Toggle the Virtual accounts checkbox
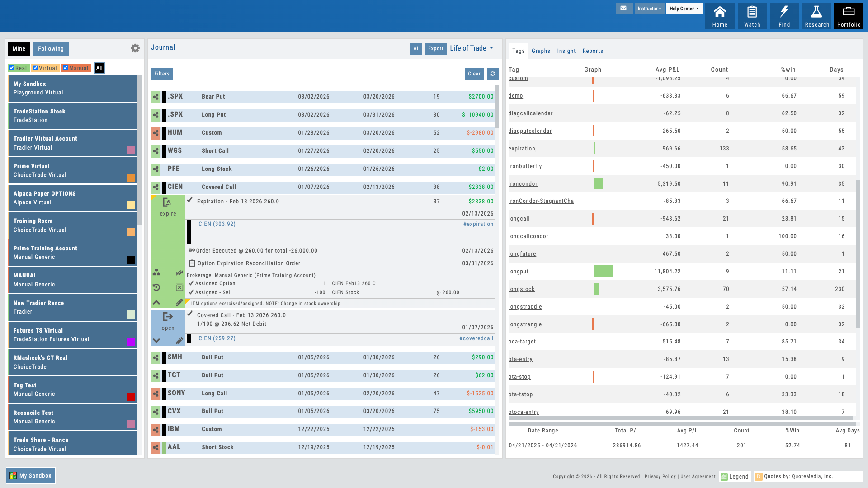The height and width of the screenshot is (488, 868). 35,68
